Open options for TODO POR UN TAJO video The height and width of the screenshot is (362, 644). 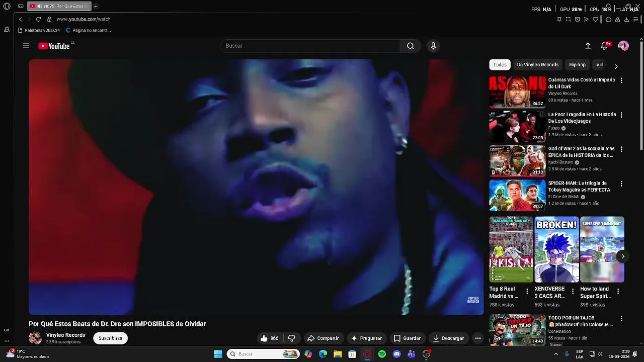click(x=621, y=319)
